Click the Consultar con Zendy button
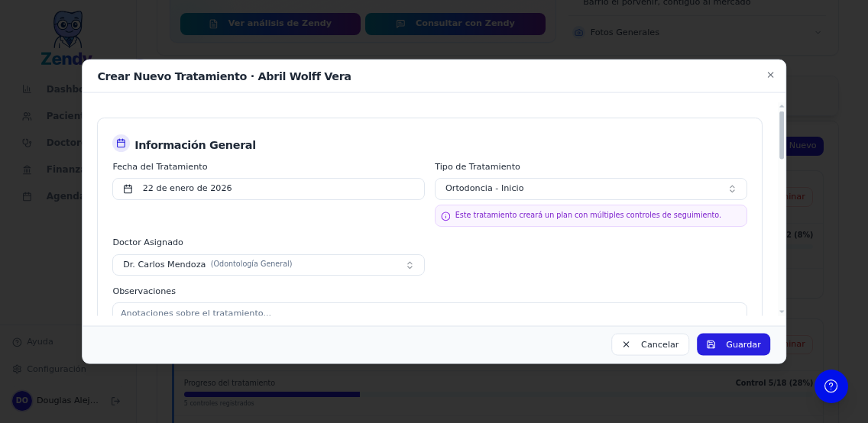Image resolution: width=868 pixels, height=423 pixels. [x=455, y=24]
